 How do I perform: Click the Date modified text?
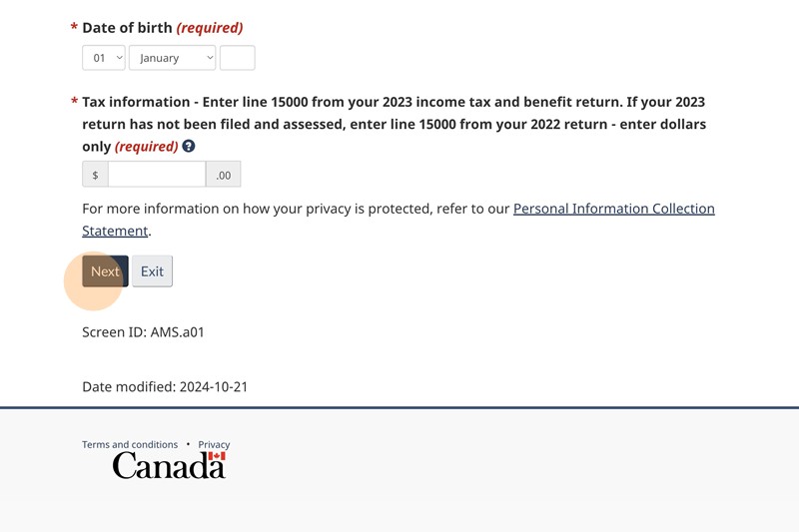click(x=165, y=386)
